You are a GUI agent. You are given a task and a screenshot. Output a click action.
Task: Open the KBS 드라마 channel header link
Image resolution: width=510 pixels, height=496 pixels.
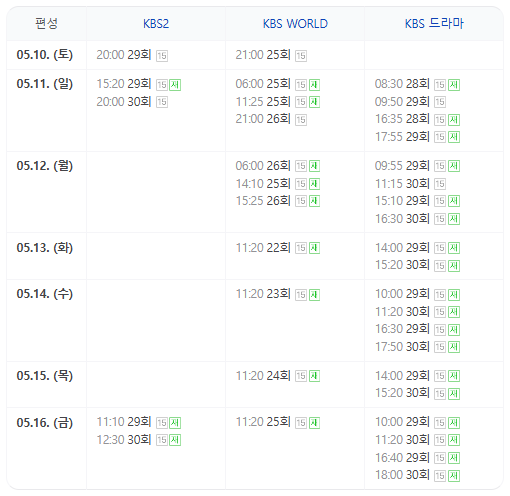pos(434,24)
